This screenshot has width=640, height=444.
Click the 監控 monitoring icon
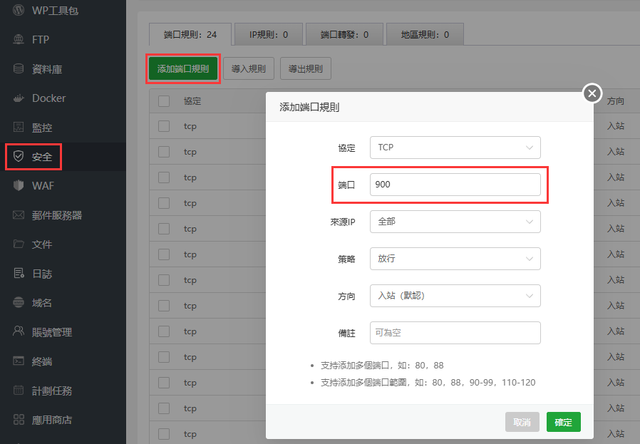(18, 127)
